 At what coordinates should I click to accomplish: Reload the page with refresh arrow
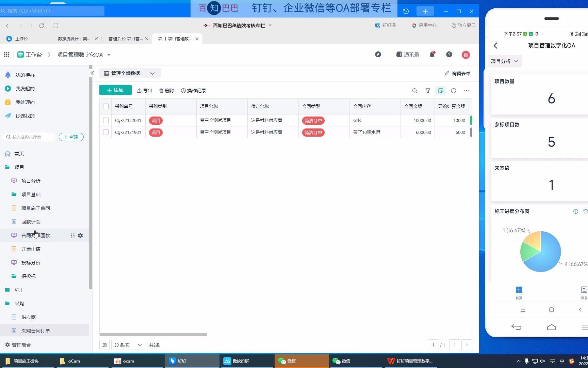[x=42, y=26]
